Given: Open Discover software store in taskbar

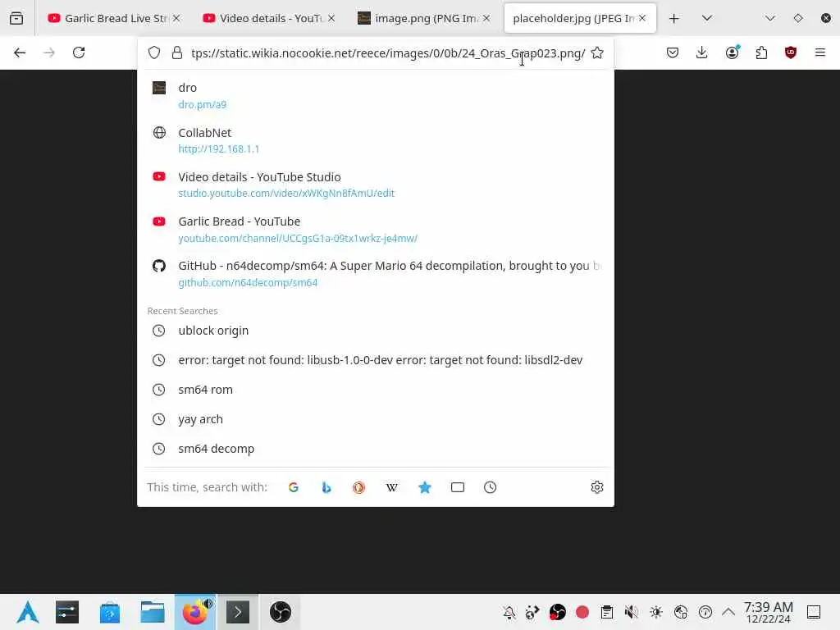Looking at the screenshot, I should click(x=110, y=612).
